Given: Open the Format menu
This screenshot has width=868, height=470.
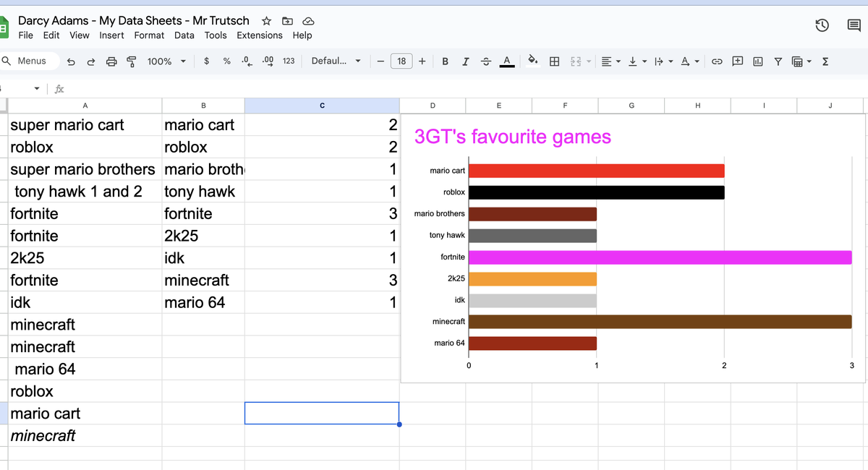Looking at the screenshot, I should pos(149,35).
